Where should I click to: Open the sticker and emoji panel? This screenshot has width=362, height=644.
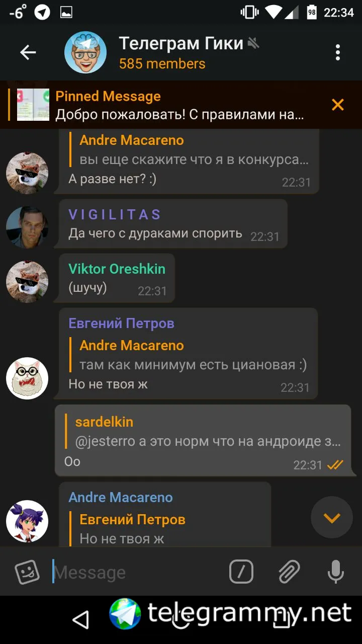27,572
